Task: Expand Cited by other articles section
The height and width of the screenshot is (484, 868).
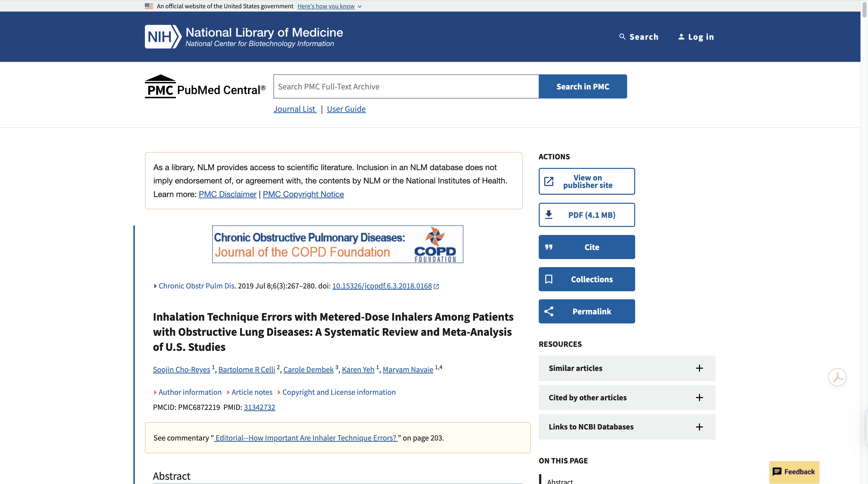Action: point(699,398)
